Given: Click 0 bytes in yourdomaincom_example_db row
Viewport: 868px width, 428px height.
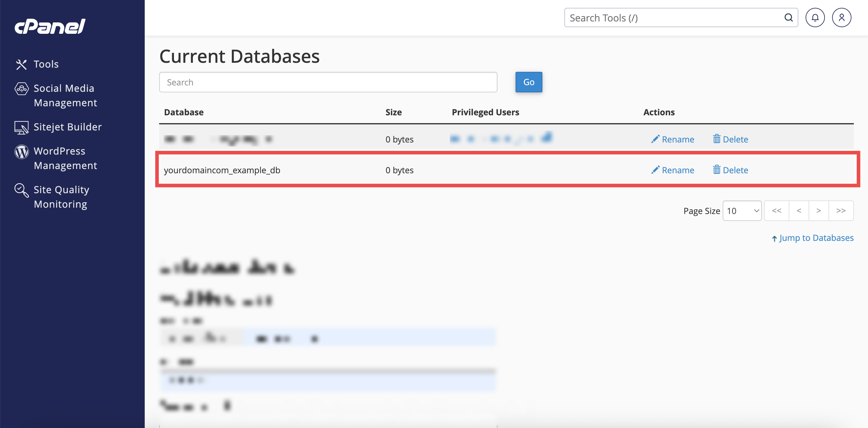Looking at the screenshot, I should tap(399, 170).
